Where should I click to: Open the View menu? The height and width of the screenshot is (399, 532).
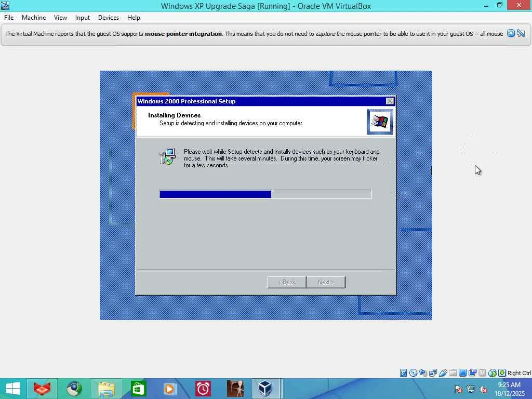pyautogui.click(x=60, y=18)
